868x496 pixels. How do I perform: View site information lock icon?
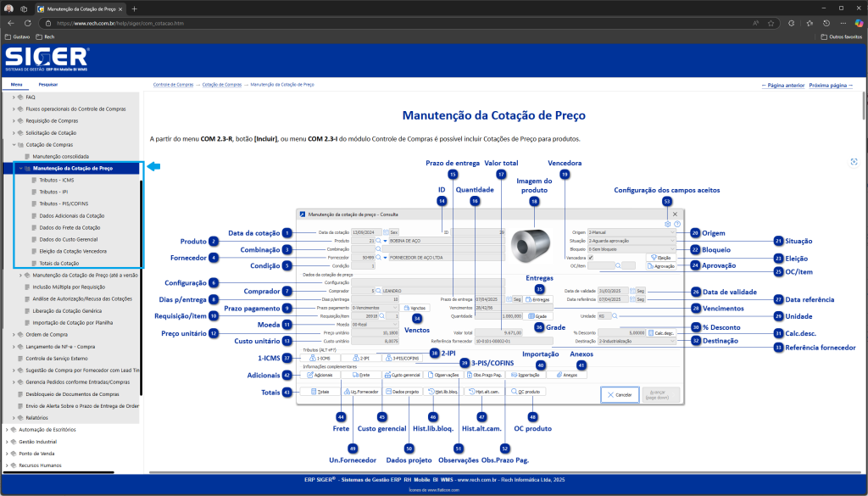(48, 23)
